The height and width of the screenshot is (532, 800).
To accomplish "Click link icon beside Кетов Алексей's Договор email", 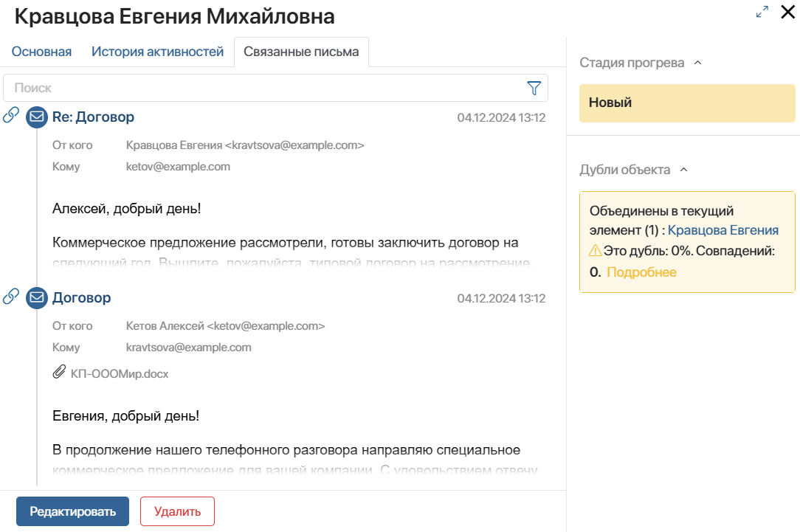I will (x=11, y=297).
